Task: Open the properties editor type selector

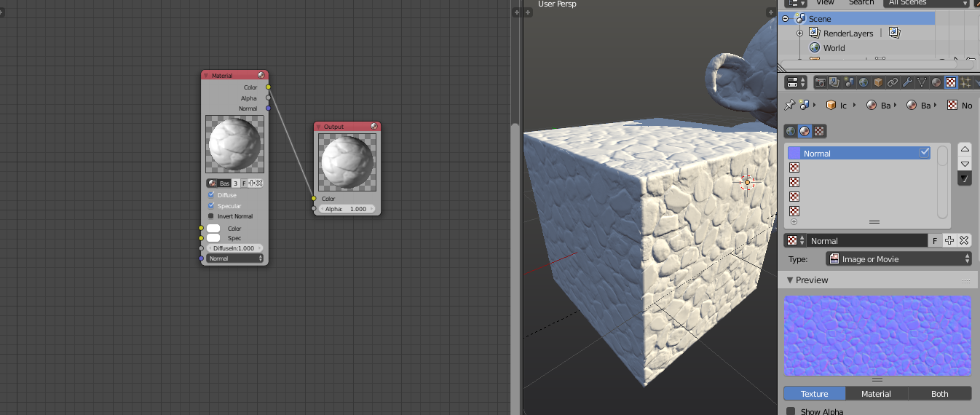Action: click(x=797, y=82)
